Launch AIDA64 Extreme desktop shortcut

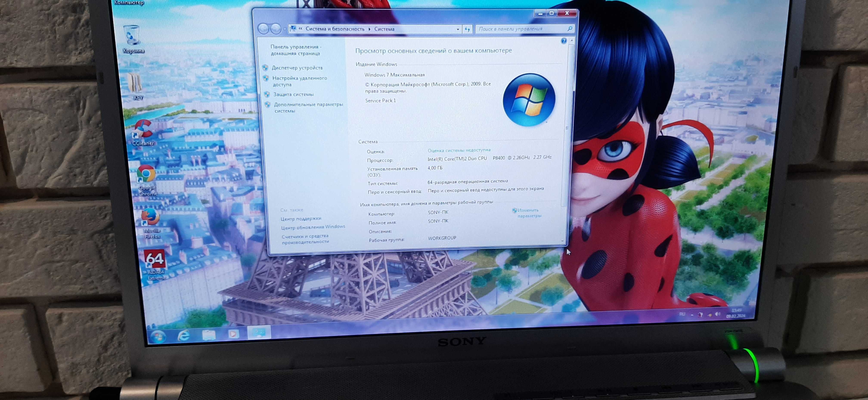155,265
